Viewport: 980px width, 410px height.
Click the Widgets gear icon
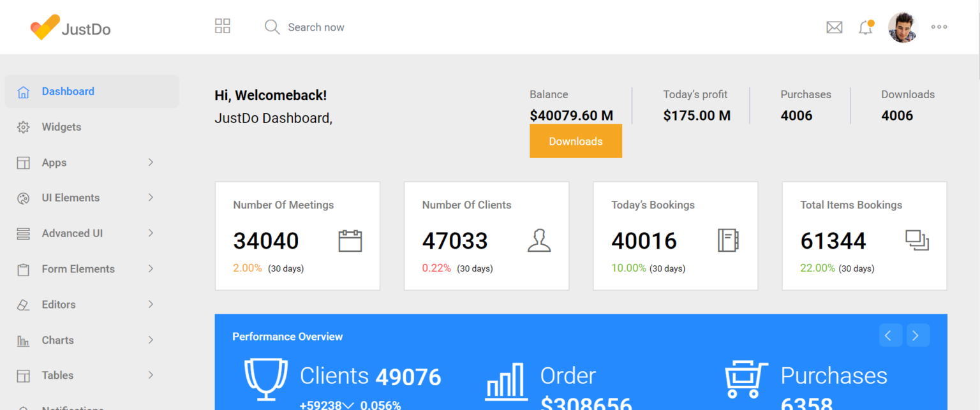(23, 127)
